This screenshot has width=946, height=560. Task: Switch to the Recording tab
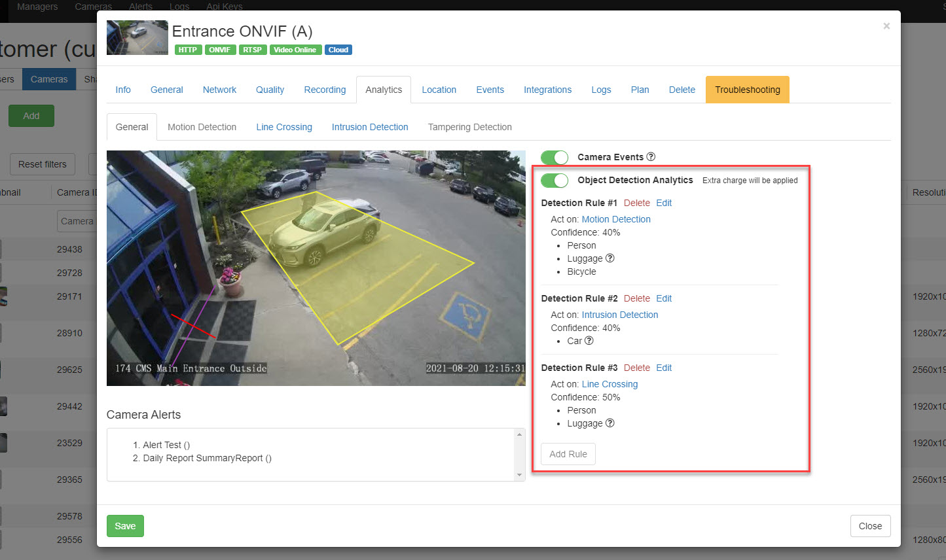click(325, 89)
